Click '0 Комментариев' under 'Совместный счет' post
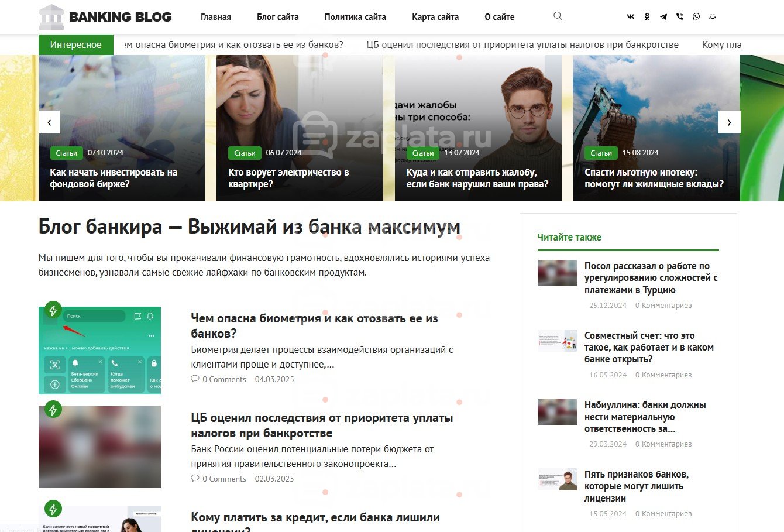784x532 pixels. [x=663, y=375]
